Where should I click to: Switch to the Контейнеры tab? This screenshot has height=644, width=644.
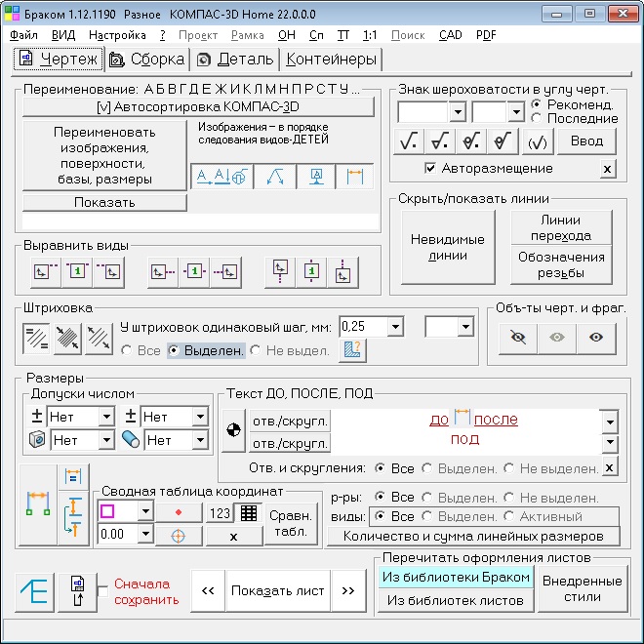(x=331, y=60)
